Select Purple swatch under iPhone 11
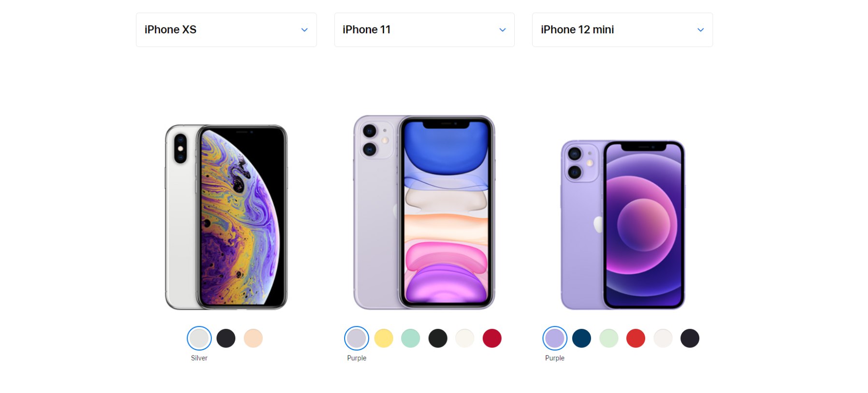 357,338
